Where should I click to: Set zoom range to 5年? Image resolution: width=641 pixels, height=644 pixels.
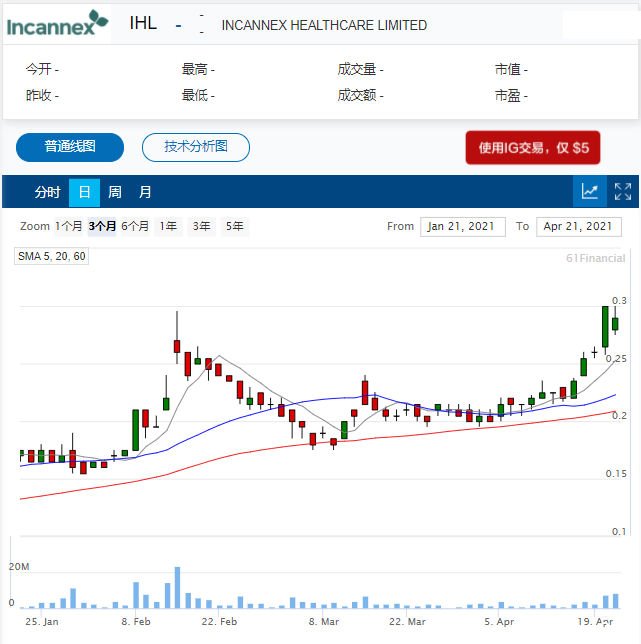click(234, 226)
